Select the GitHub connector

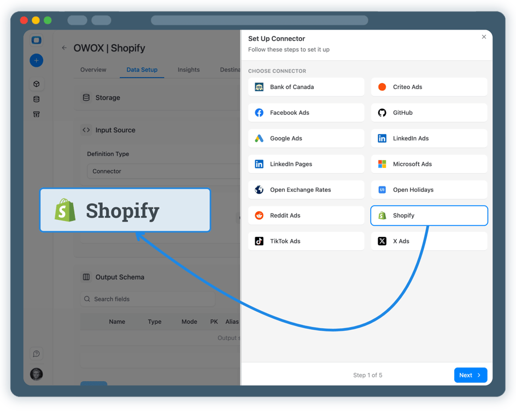429,113
